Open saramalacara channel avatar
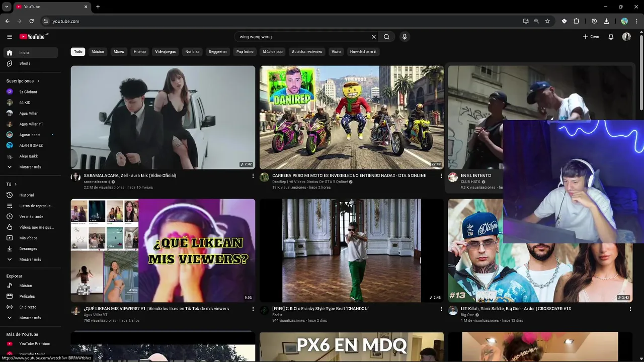The width and height of the screenshot is (644, 362). pos(75,177)
